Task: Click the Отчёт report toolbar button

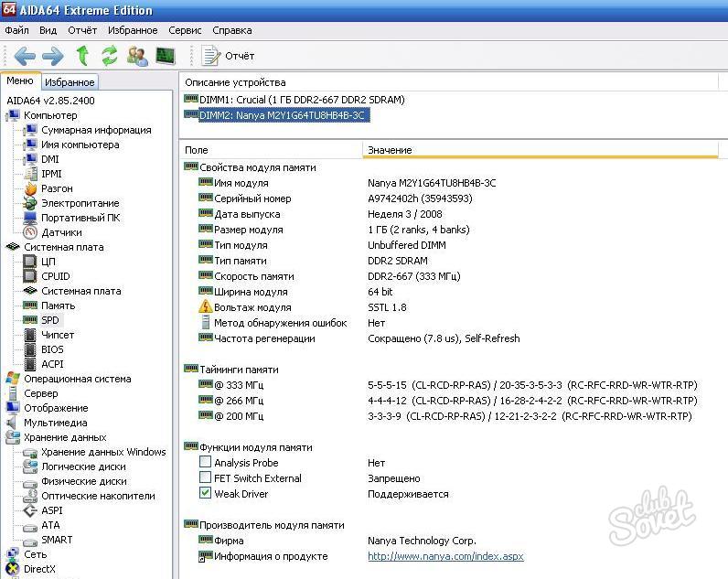Action: (x=228, y=56)
